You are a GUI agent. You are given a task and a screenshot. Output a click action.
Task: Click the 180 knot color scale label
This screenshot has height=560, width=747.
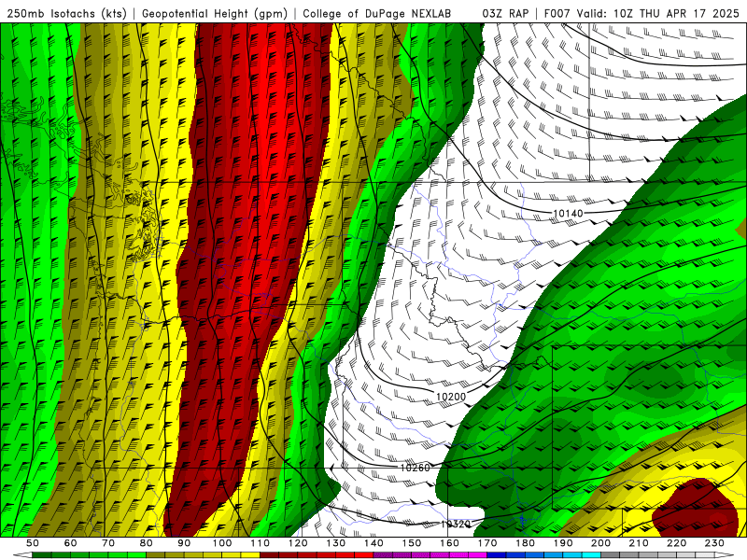click(526, 543)
